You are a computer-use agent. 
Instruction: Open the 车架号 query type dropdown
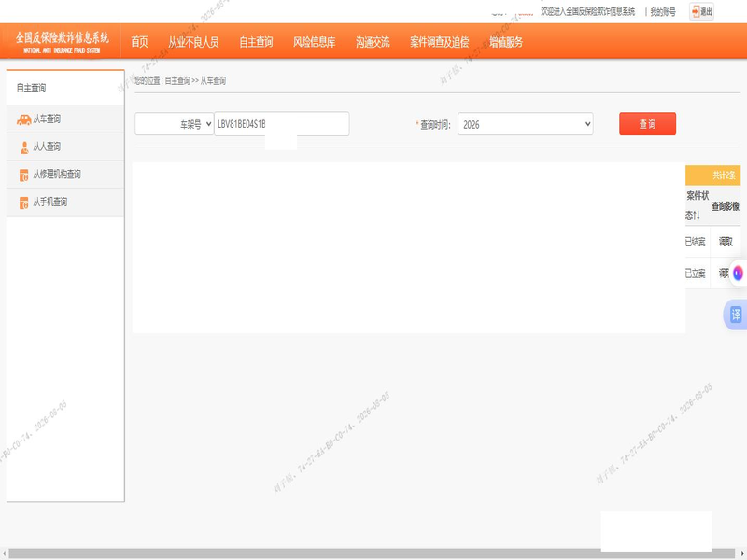(175, 124)
